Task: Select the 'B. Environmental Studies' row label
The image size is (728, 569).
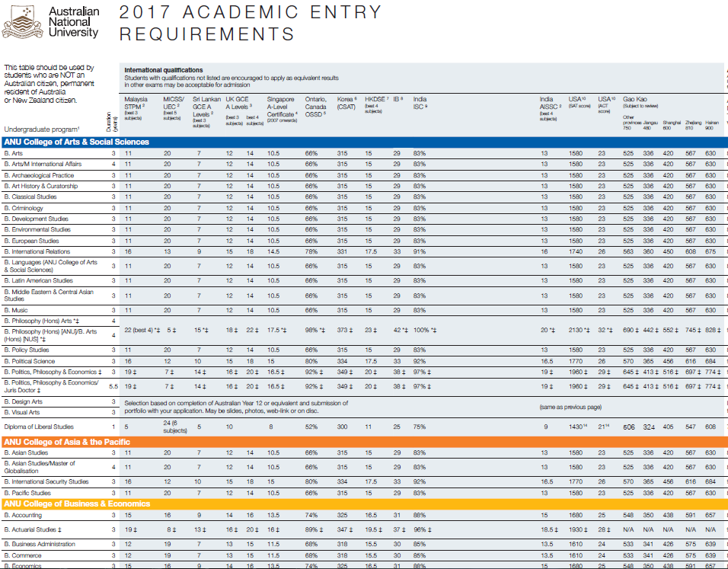Action: tap(37, 229)
